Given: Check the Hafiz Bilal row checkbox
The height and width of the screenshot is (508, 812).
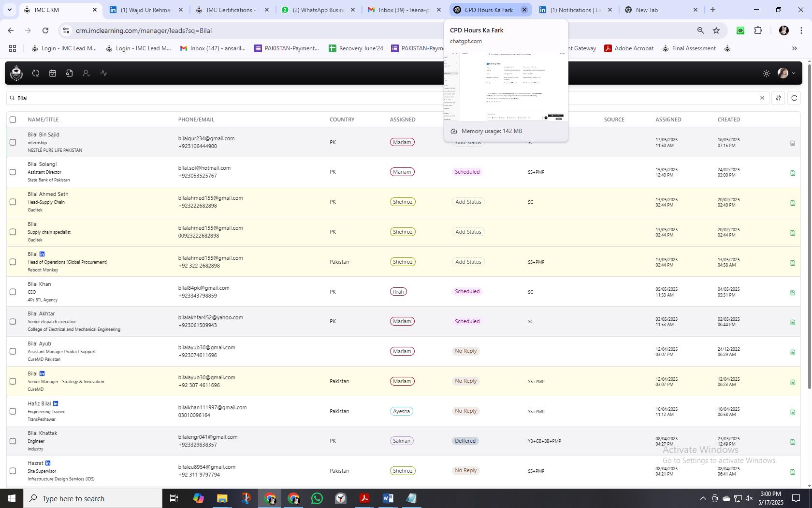Looking at the screenshot, I should (x=13, y=411).
